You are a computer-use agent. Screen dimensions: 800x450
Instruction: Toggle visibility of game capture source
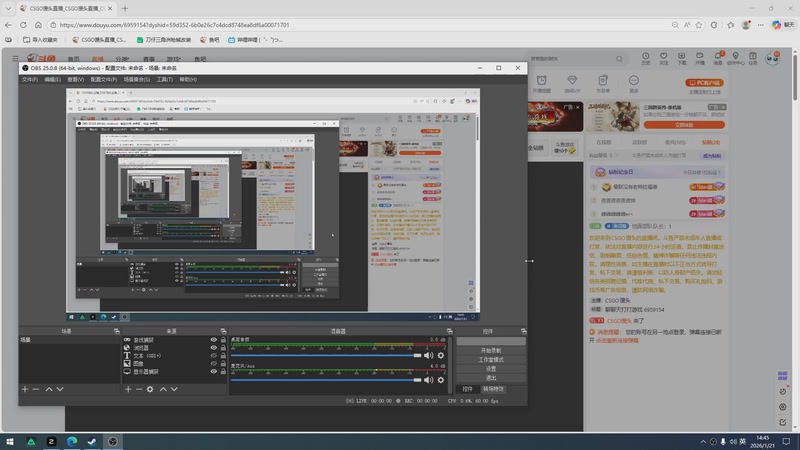[x=214, y=340]
